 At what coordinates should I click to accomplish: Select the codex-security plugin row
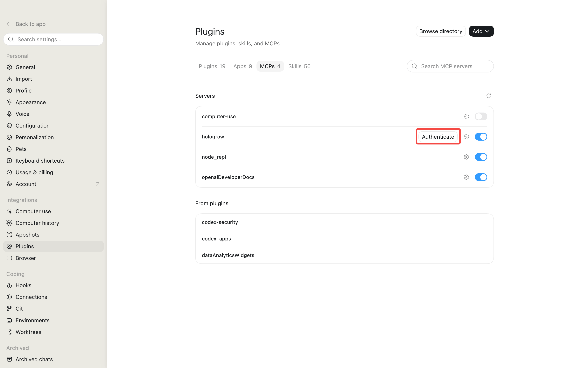click(344, 222)
